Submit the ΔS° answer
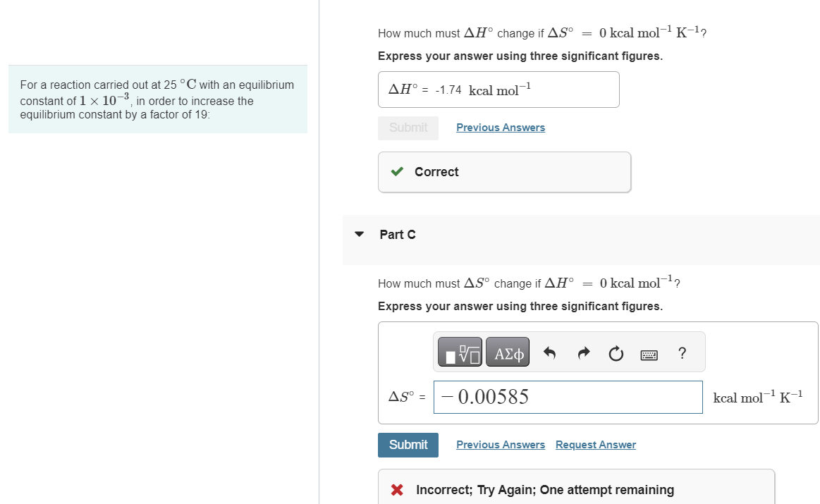The height and width of the screenshot is (504, 820). coord(408,445)
